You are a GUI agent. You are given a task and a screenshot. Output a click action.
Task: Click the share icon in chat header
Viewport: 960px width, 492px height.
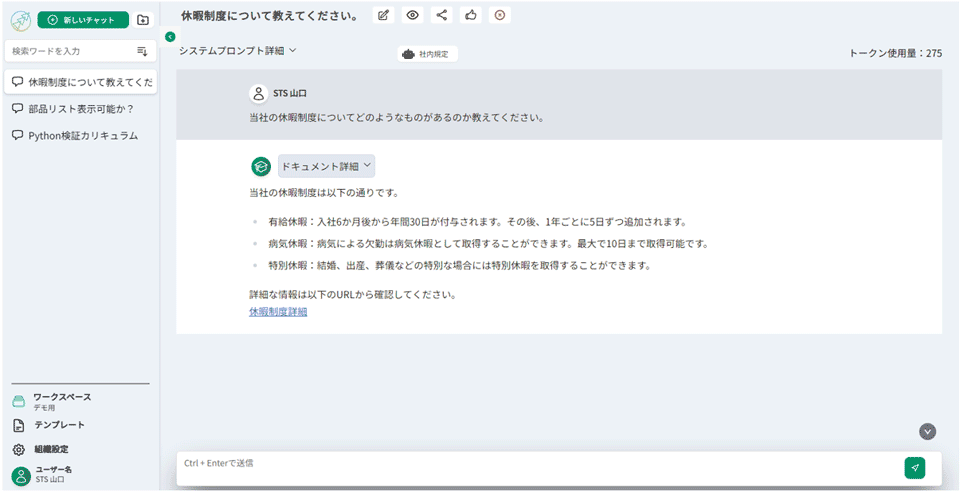pos(442,15)
